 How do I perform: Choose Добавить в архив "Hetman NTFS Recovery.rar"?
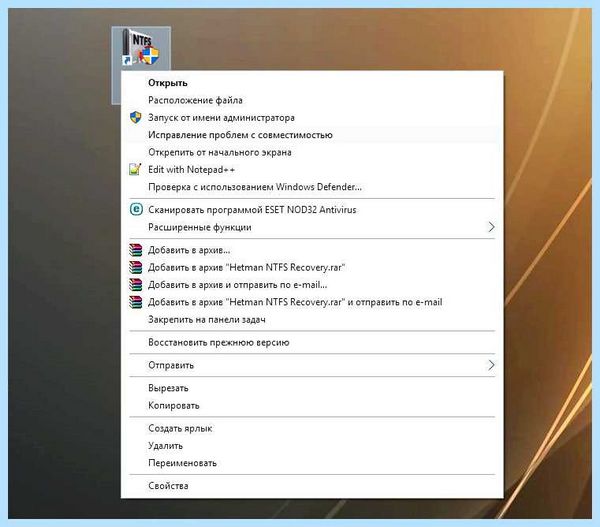pyautogui.click(x=312, y=267)
